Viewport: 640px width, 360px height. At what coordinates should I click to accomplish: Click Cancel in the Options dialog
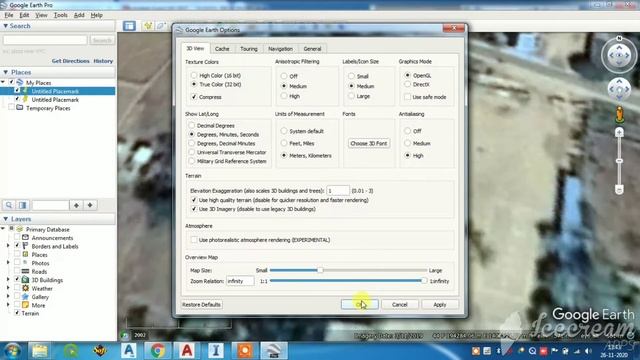click(400, 304)
